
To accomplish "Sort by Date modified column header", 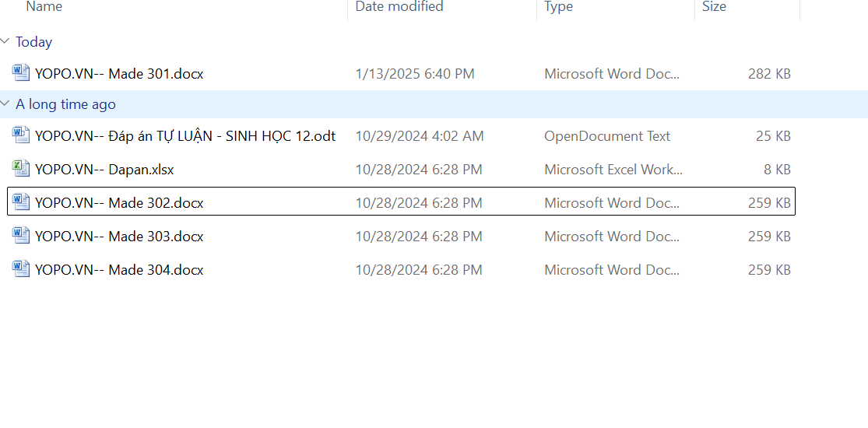I will coord(399,7).
